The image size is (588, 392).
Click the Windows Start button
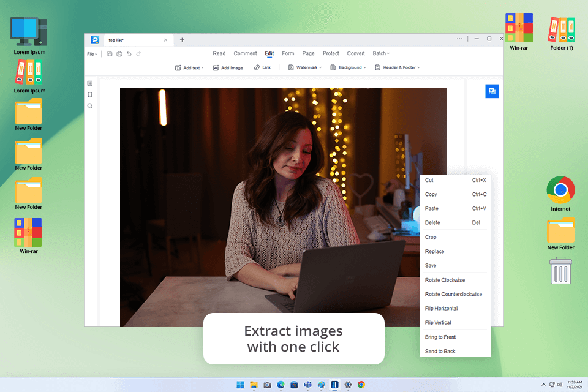240,385
